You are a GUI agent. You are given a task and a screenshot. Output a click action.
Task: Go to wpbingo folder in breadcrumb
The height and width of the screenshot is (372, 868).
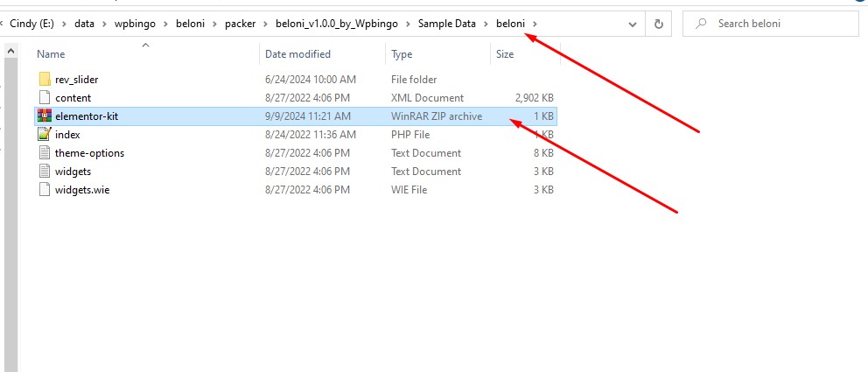click(128, 24)
